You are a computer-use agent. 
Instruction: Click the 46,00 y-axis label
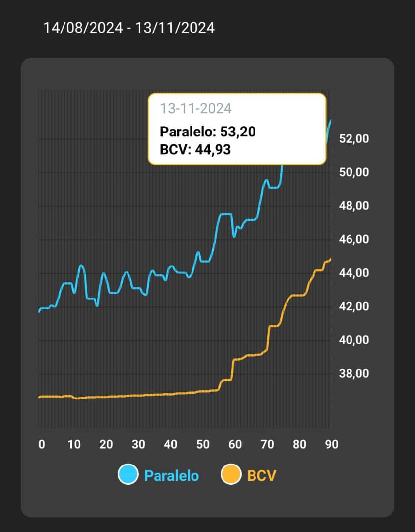[x=354, y=239]
